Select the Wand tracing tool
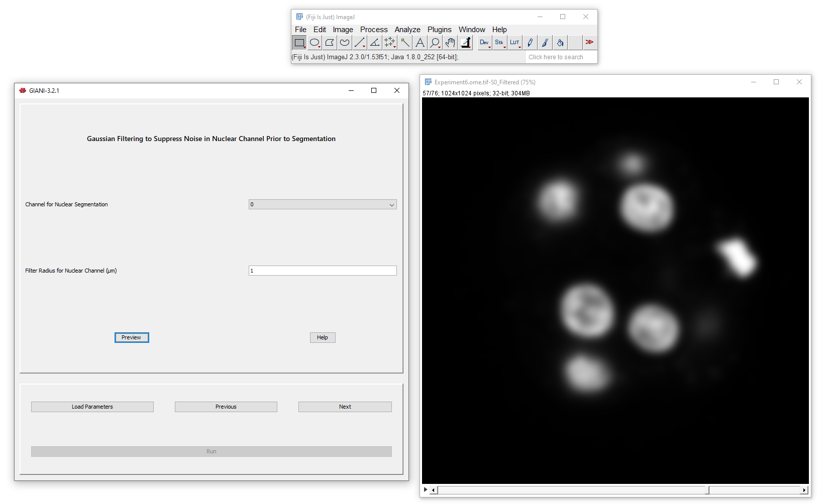Image resolution: width=831 pixels, height=504 pixels. point(405,43)
